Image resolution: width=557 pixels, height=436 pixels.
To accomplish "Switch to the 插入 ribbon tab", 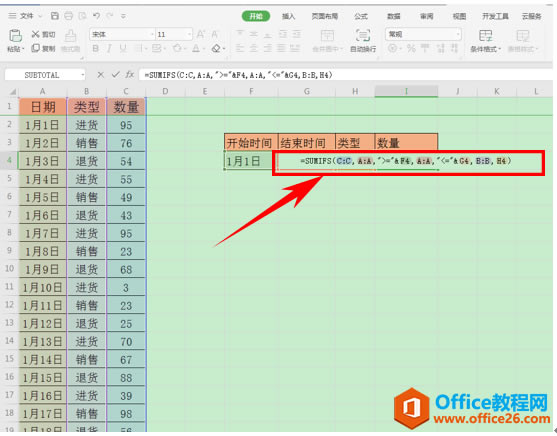I will coord(288,16).
